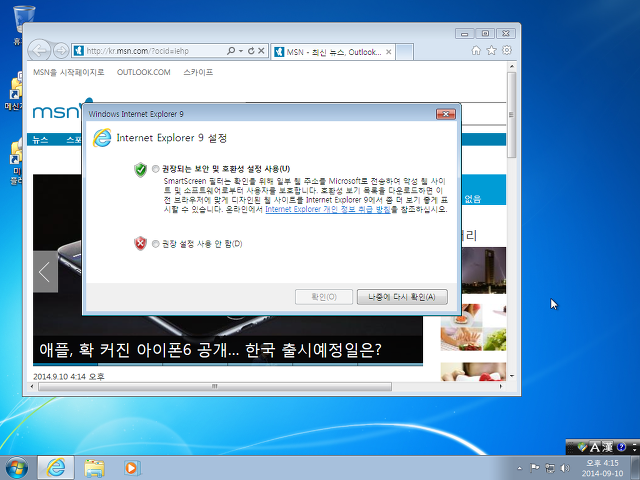Image resolution: width=640 pixels, height=480 pixels.
Task: Click the Internet Explorer forward arrow button
Action: [61, 51]
